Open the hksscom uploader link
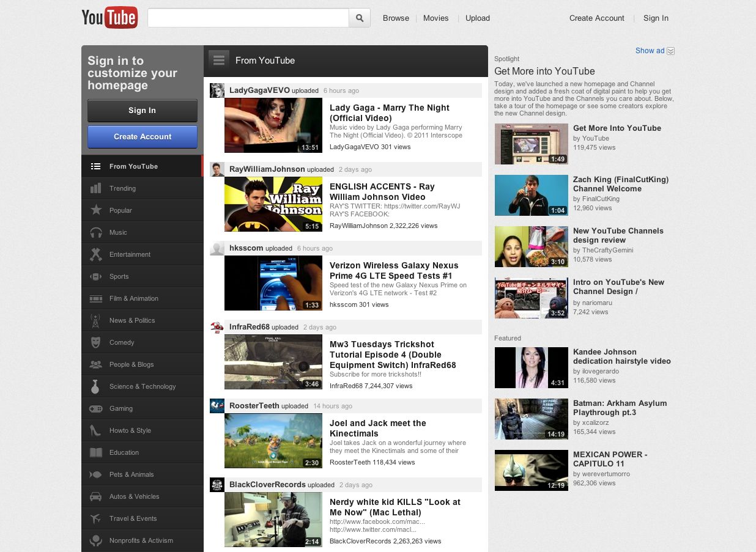This screenshot has width=756, height=552. 246,248
